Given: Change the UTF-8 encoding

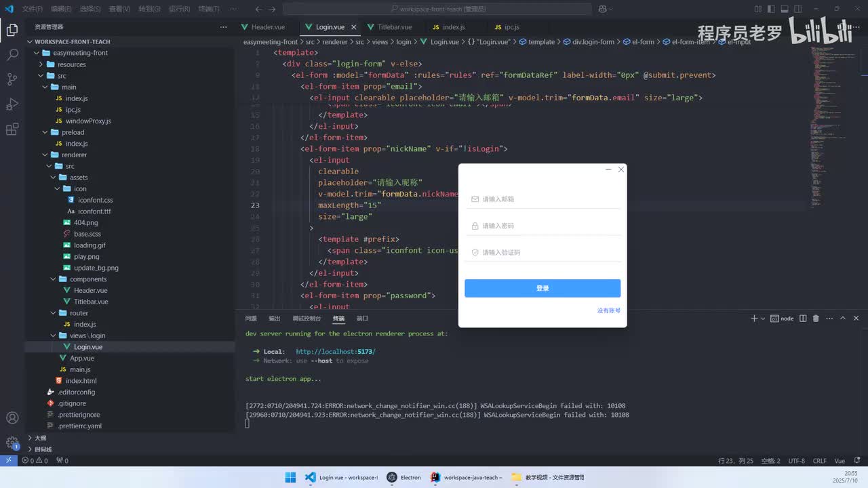Looking at the screenshot, I should tap(796, 460).
